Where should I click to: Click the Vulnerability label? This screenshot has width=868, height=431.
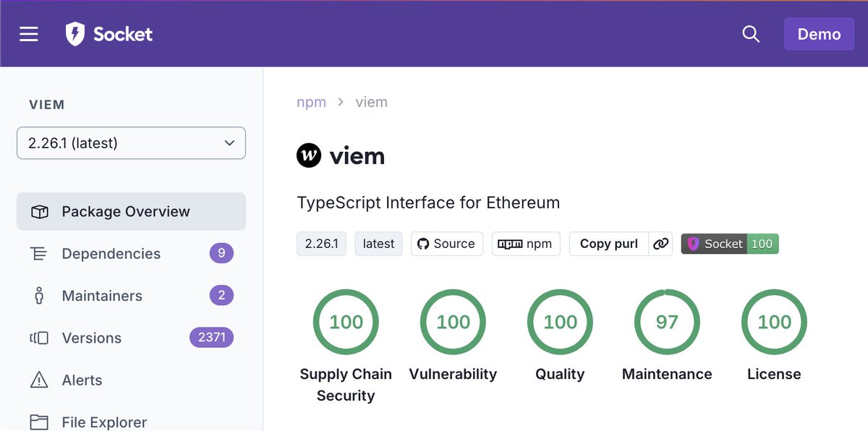point(453,374)
